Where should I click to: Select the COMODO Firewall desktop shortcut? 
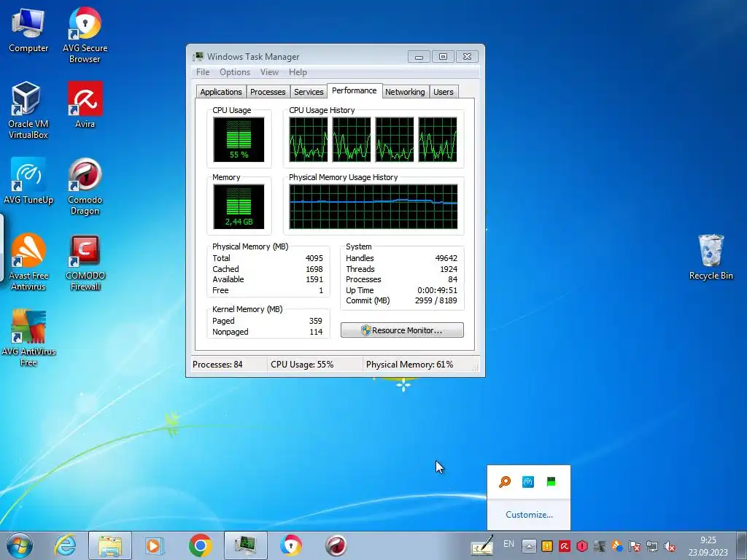tap(85, 262)
